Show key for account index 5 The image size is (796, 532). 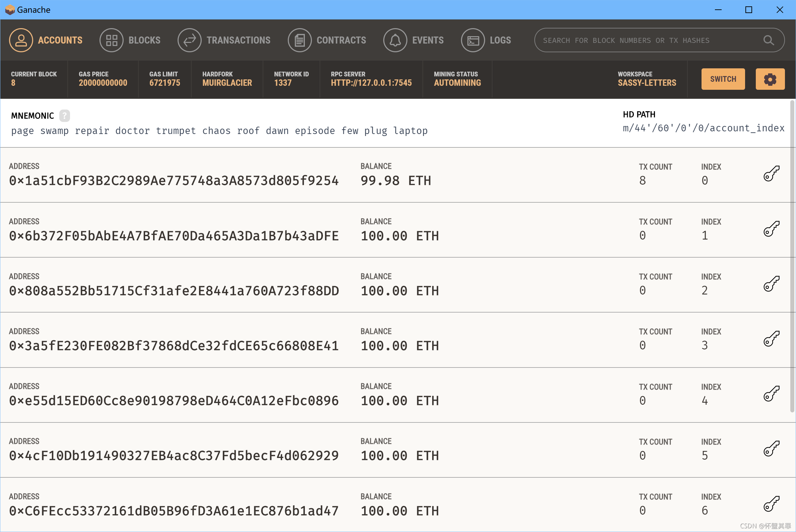coord(771,449)
